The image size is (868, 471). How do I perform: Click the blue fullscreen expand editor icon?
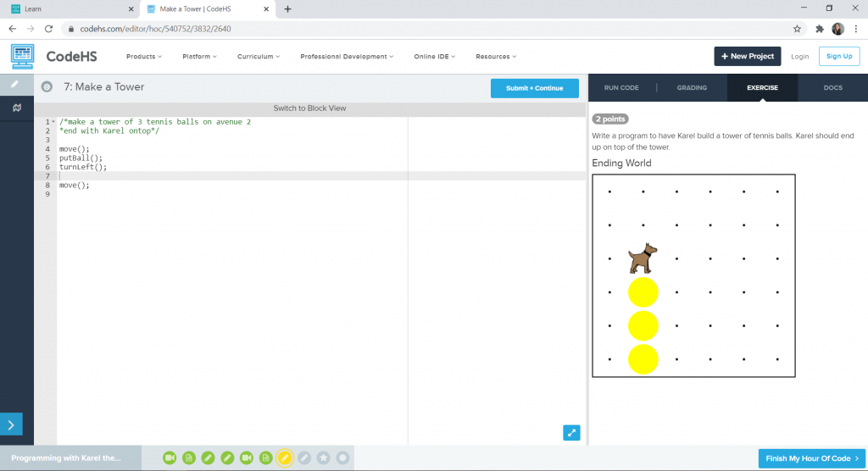click(x=571, y=433)
